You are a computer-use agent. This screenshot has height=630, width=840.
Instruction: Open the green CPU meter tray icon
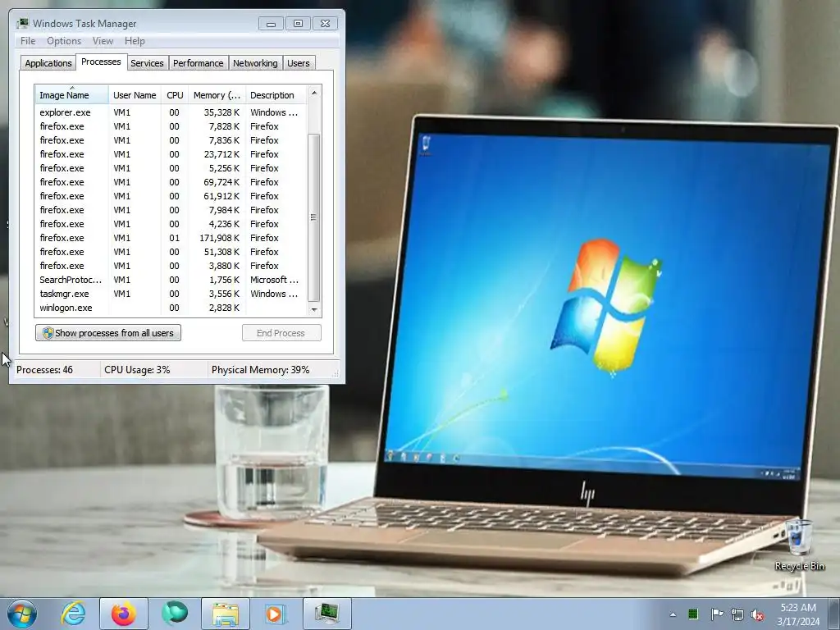(693, 614)
